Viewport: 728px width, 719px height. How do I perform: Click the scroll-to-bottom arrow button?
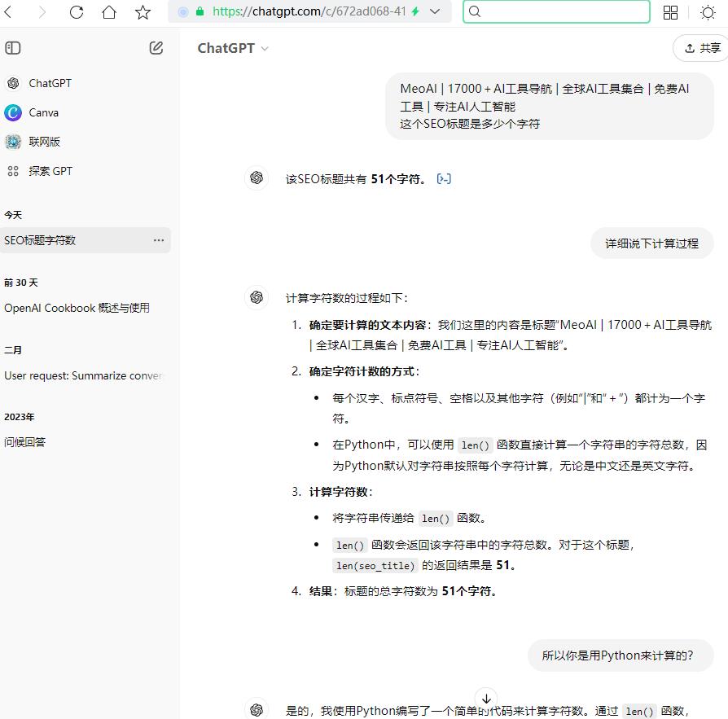(x=486, y=699)
